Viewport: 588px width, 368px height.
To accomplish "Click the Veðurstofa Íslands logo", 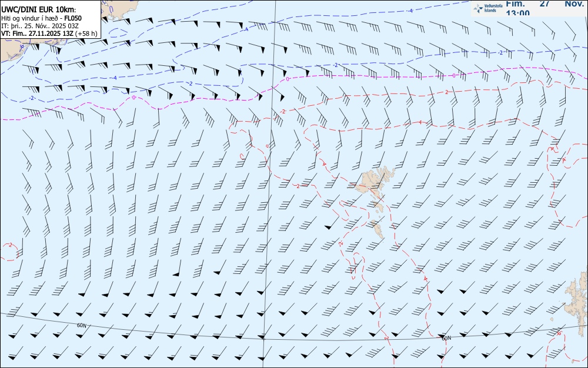I will 488,8.
